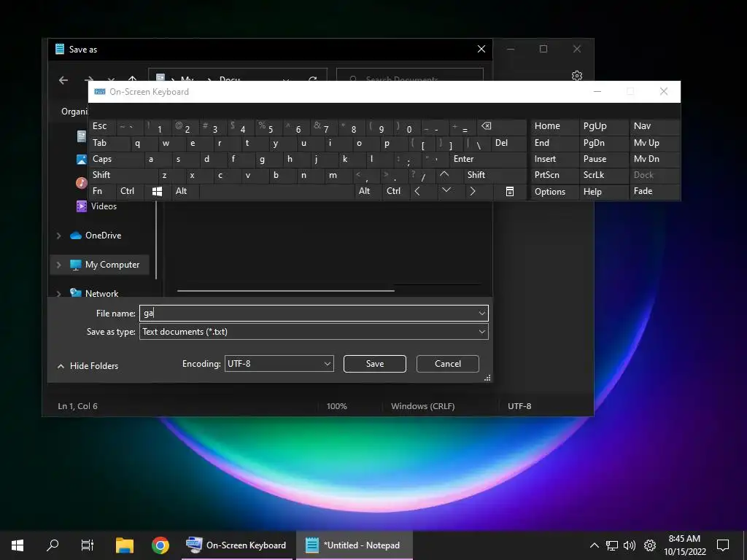
Task: Toggle right Shift key on On-Screen Keyboard
Action: click(x=495, y=175)
